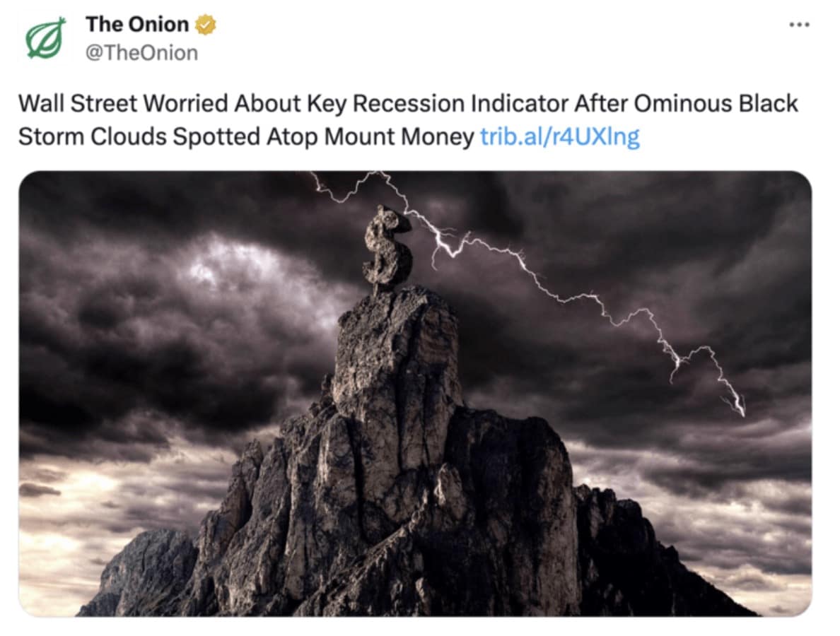
Task: Open the stormy mountain image preview
Action: point(415,394)
